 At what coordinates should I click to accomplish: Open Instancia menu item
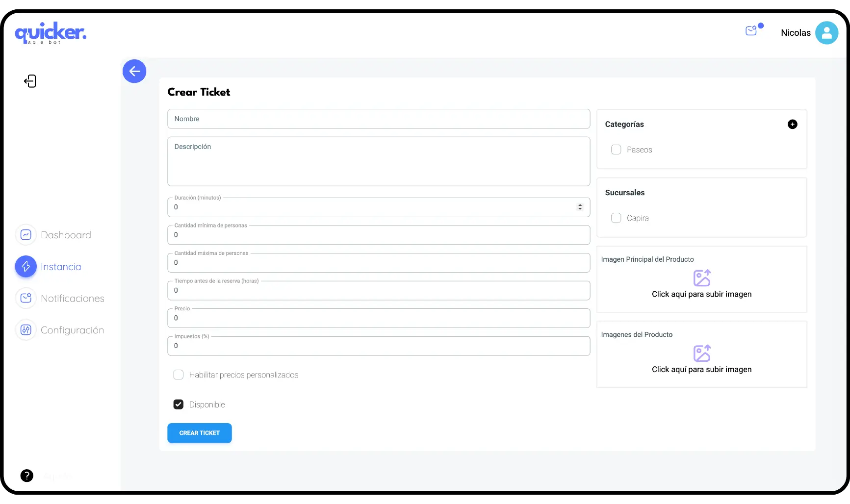click(x=49, y=267)
